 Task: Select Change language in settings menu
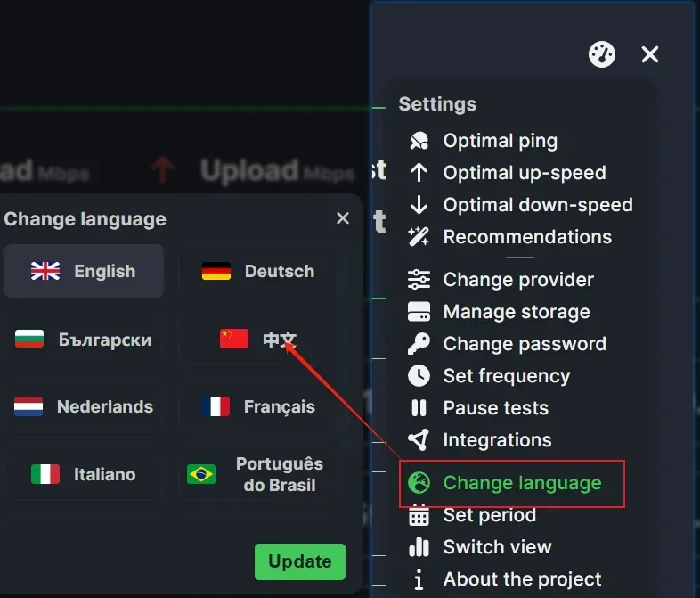coord(522,483)
